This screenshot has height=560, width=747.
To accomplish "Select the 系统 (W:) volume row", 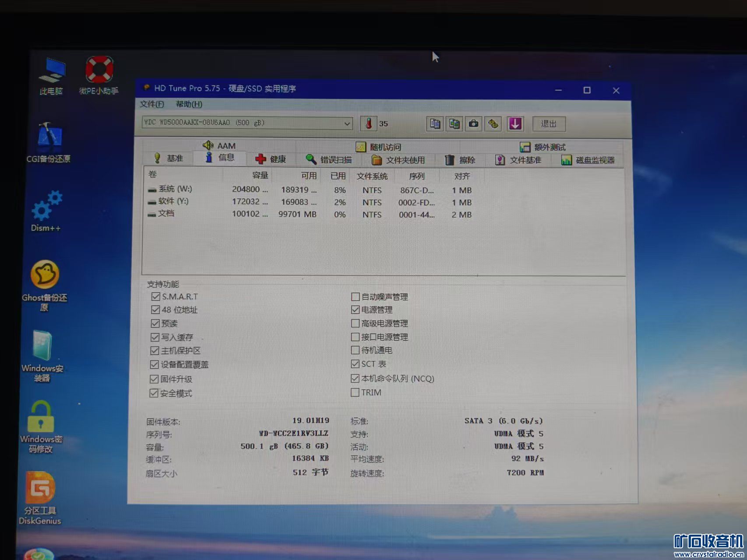I will pos(311,190).
